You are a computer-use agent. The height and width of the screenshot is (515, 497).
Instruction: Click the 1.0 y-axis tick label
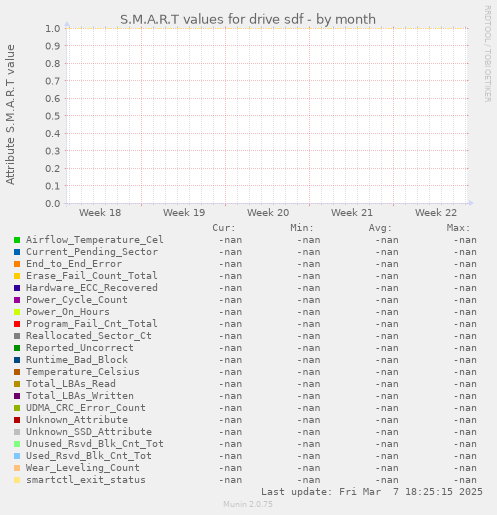coord(53,28)
